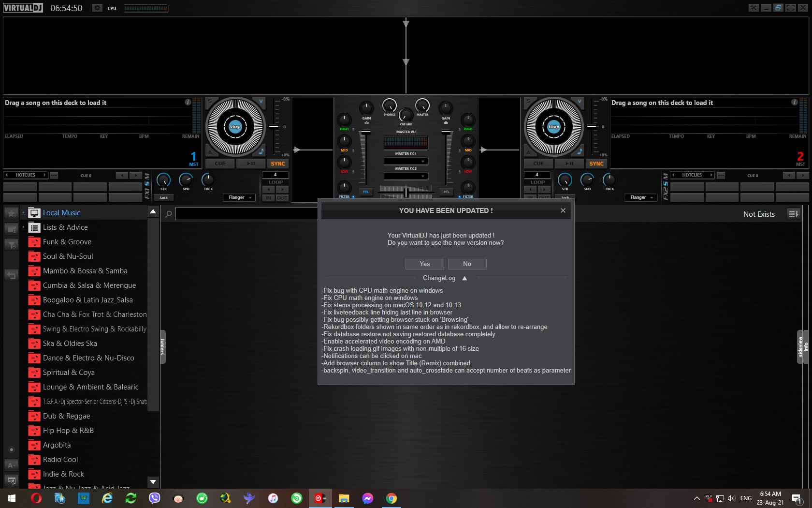Click the browser options list icon
This screenshot has width=812, height=508.
[x=793, y=214]
